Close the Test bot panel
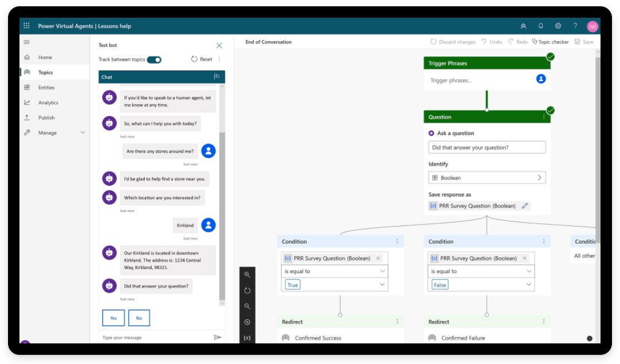 point(219,45)
